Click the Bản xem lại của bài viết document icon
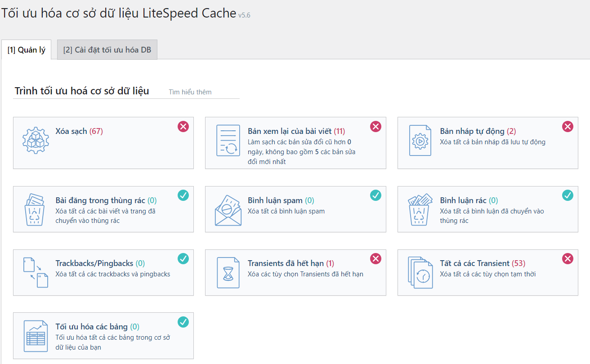This screenshot has height=364, width=590. pos(228,141)
